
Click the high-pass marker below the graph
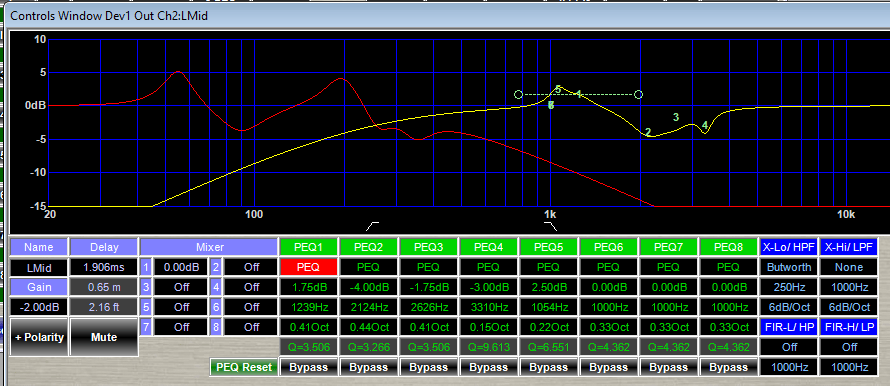(372, 226)
